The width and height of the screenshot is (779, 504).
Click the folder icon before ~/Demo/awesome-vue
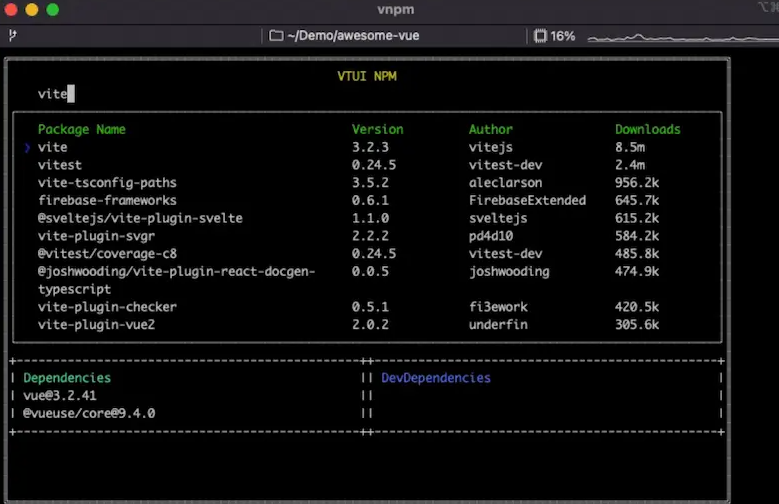(276, 36)
